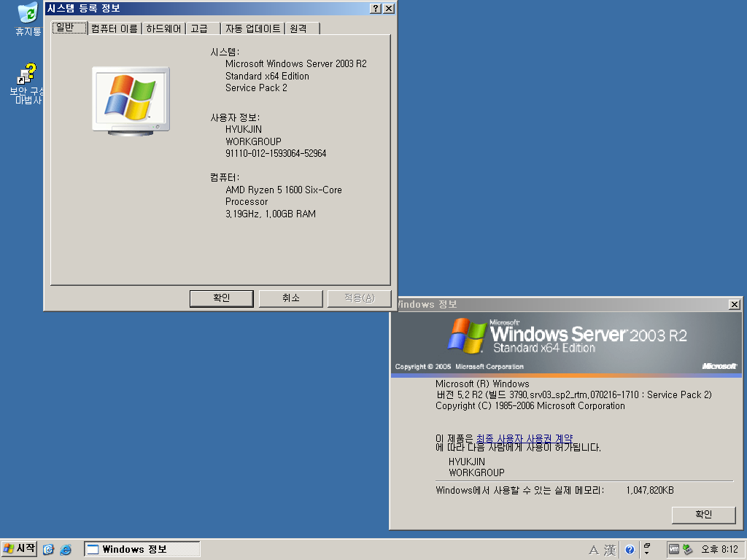Open the security configuration wizard shortcut
Image resolution: width=747 pixels, height=560 pixels.
(x=28, y=84)
